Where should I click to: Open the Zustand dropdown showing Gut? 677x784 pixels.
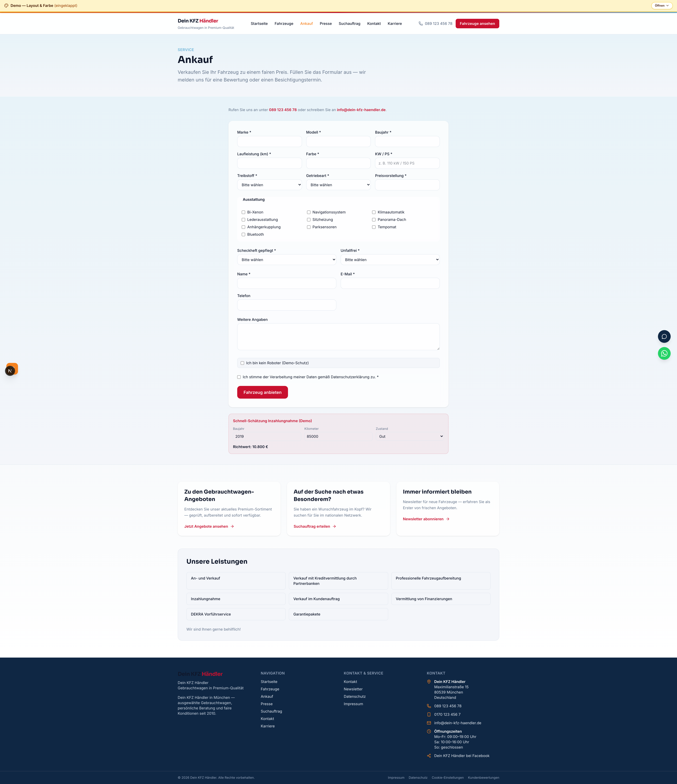click(x=410, y=436)
